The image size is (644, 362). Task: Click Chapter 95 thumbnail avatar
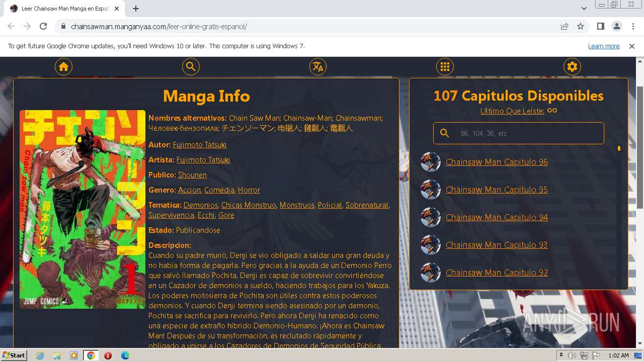point(431,190)
